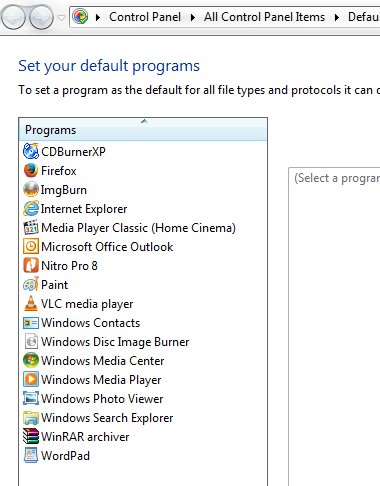The image size is (380, 486).
Task: Sort list by Programs column header
Action: (x=143, y=130)
